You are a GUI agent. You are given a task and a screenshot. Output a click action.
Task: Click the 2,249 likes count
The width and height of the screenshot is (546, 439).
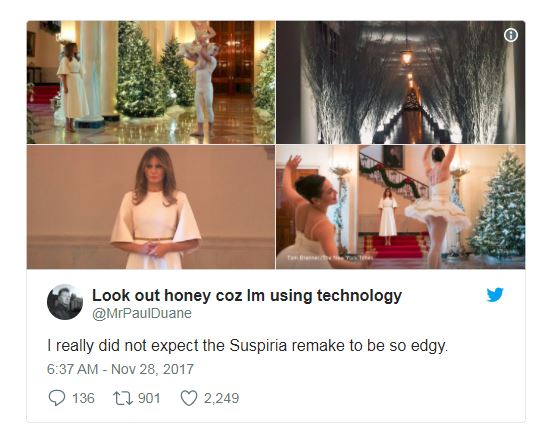click(x=221, y=398)
